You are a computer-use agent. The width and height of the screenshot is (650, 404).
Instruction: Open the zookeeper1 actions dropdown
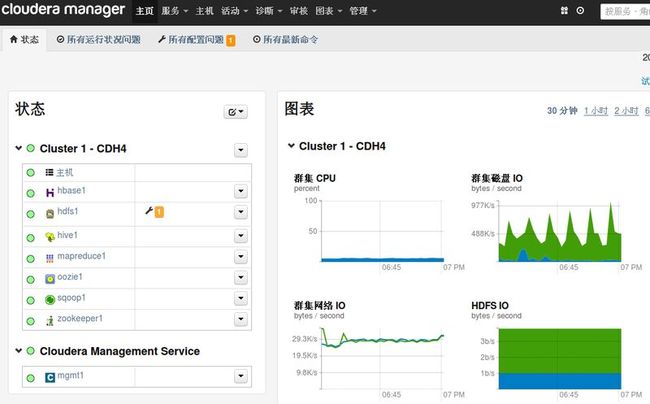241,319
